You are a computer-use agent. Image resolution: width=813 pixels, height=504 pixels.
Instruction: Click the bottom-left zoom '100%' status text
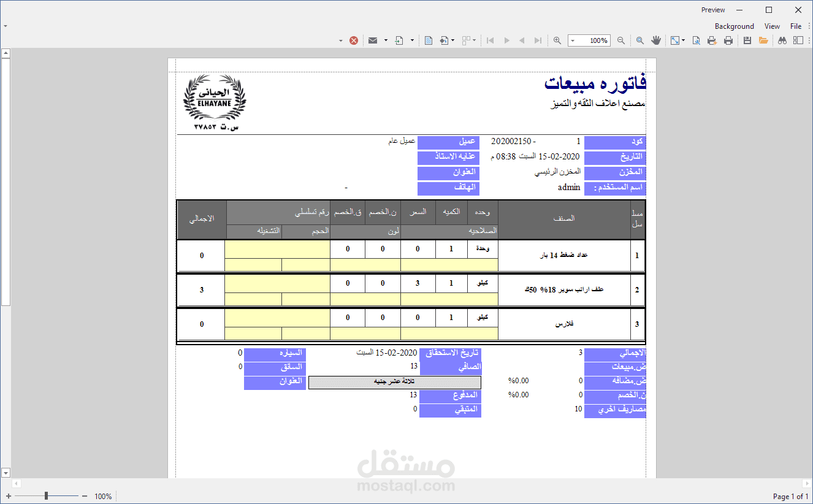click(104, 496)
